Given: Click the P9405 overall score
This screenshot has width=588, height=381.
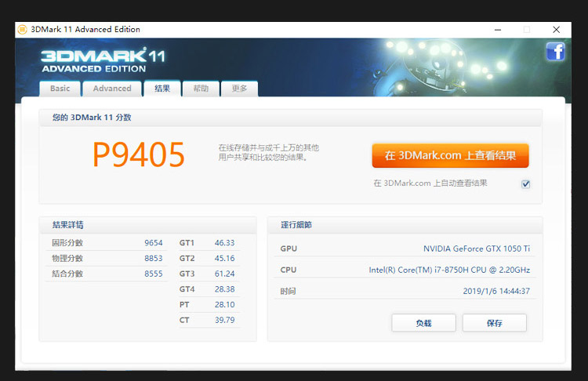Looking at the screenshot, I should click(x=139, y=154).
